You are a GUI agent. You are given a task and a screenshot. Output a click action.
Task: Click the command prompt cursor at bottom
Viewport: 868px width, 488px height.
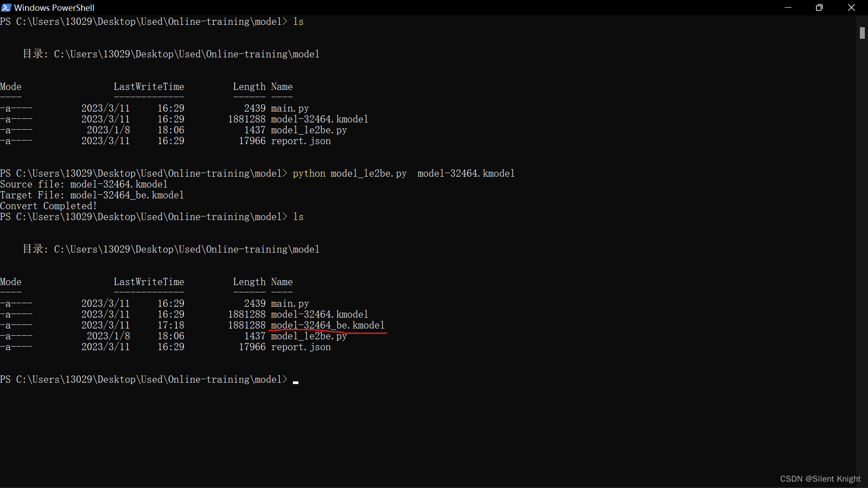[x=296, y=382]
